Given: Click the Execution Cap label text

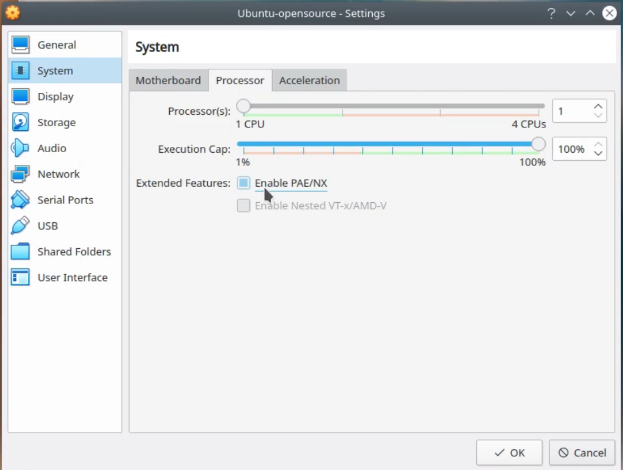Looking at the screenshot, I should 194,149.
